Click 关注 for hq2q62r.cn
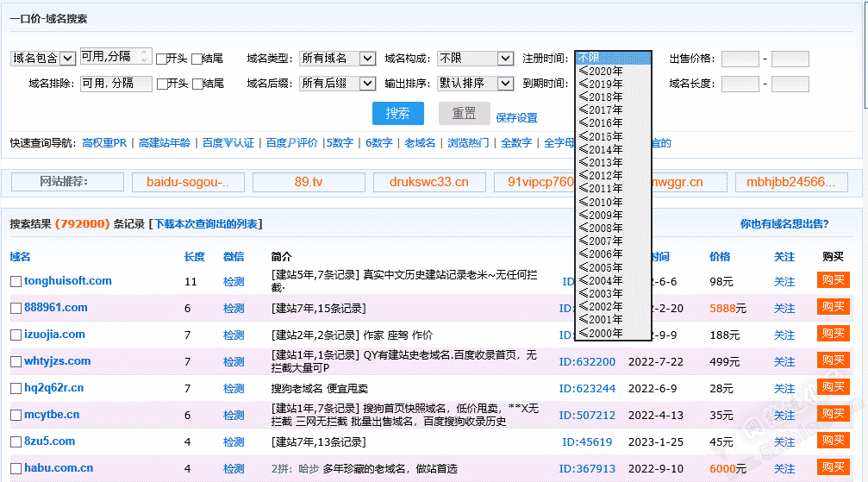868x482 pixels. click(784, 389)
